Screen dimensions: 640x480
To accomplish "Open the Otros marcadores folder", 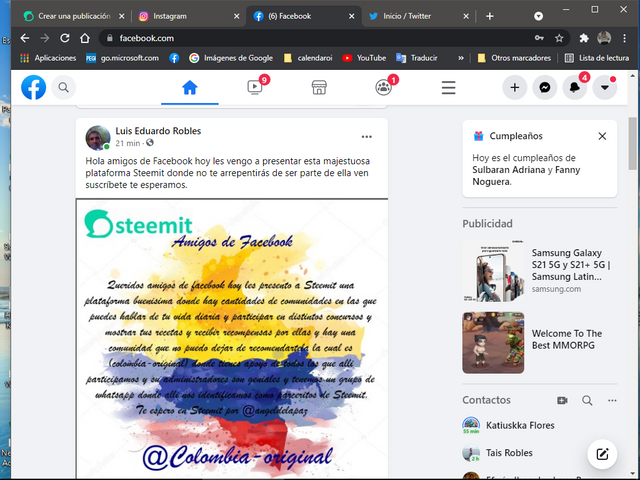I will pyautogui.click(x=514, y=58).
